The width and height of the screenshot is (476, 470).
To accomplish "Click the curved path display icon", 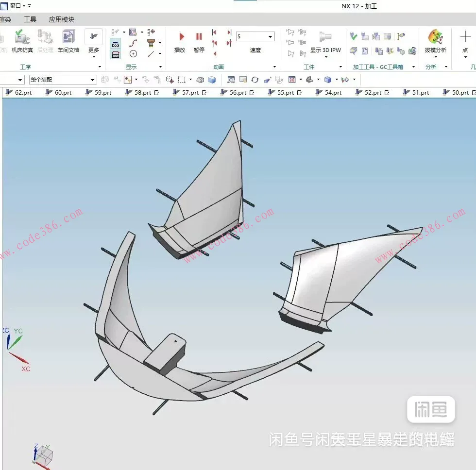I will pyautogui.click(x=133, y=43).
